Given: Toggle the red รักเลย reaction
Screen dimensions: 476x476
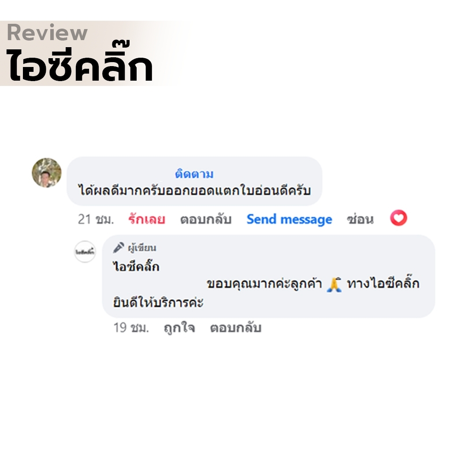Looking at the screenshot, I should [x=147, y=219].
